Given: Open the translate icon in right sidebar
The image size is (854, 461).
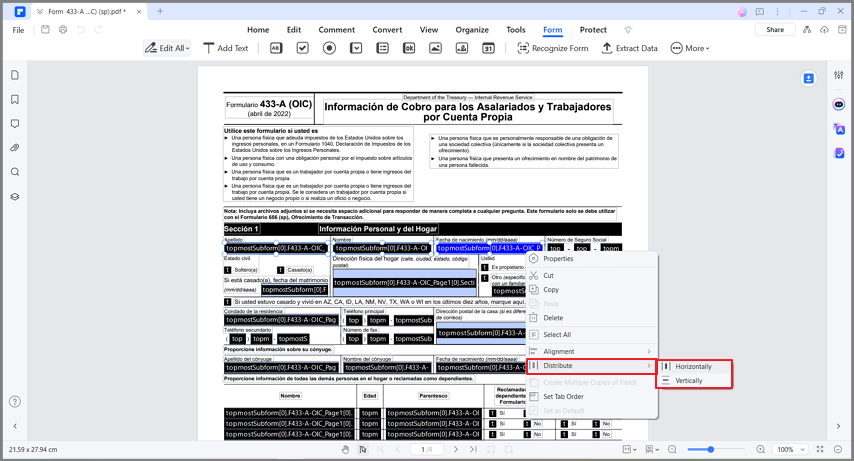Looking at the screenshot, I should pyautogui.click(x=839, y=129).
